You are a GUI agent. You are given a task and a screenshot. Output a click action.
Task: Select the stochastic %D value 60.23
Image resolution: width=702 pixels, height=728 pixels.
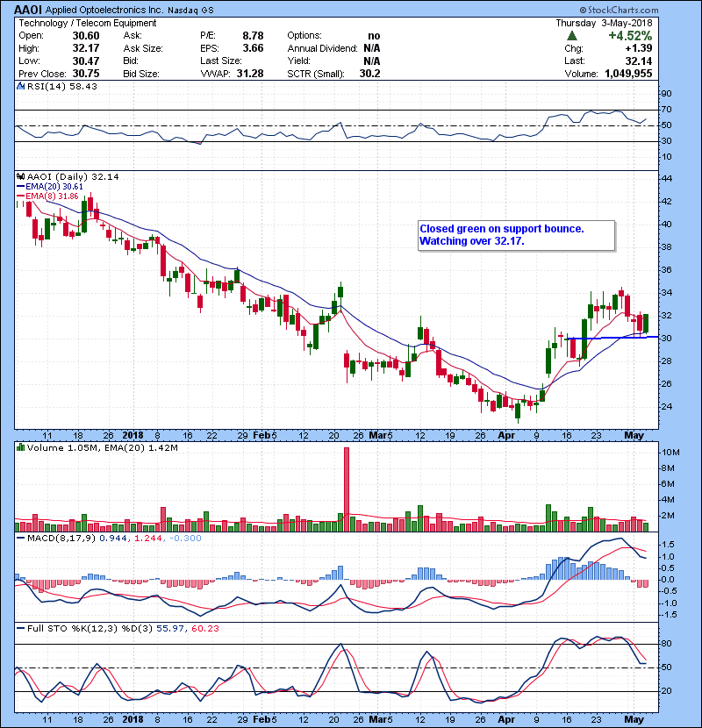[x=204, y=629]
